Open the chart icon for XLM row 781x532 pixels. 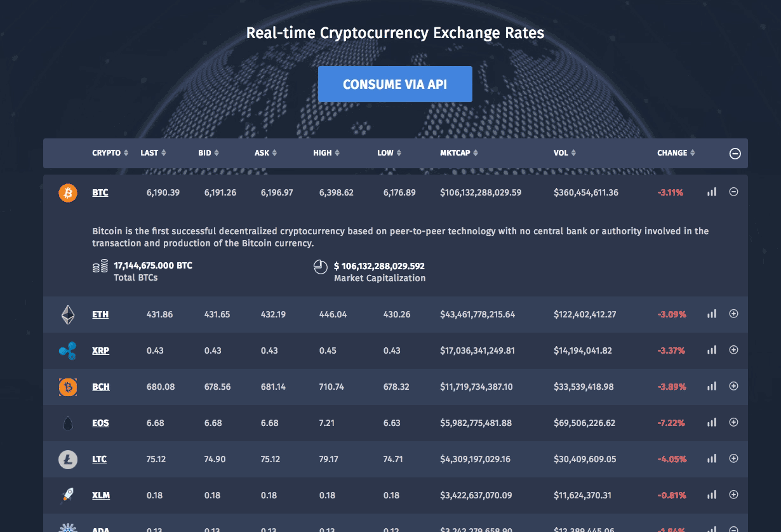[x=712, y=495]
